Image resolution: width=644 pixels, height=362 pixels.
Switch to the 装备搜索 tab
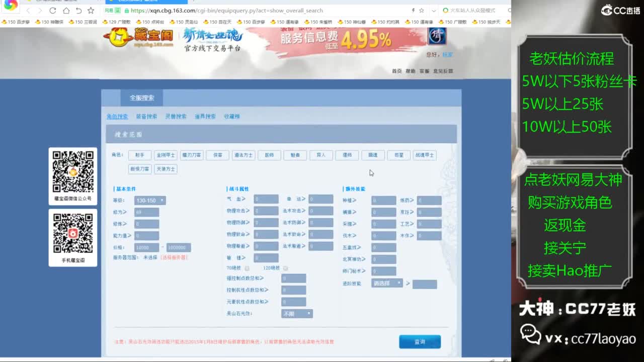click(x=146, y=116)
